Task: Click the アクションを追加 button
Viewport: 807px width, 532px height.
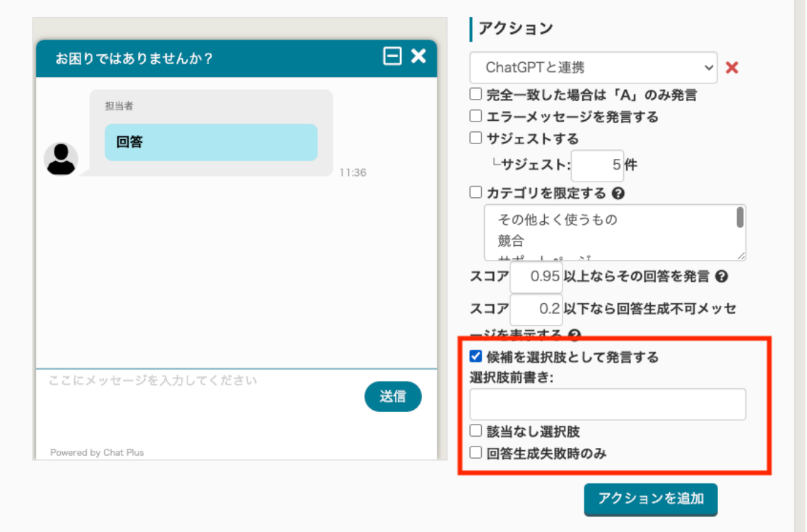Action: (650, 499)
